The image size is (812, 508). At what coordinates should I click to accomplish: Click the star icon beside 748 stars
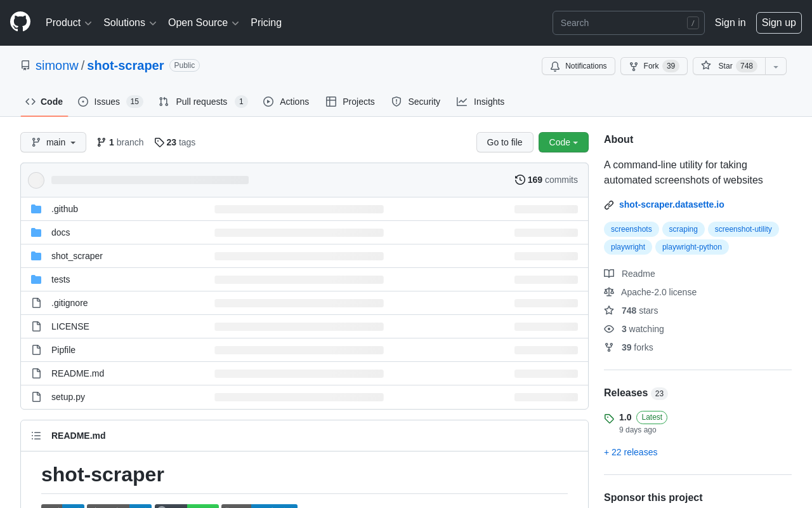point(609,311)
